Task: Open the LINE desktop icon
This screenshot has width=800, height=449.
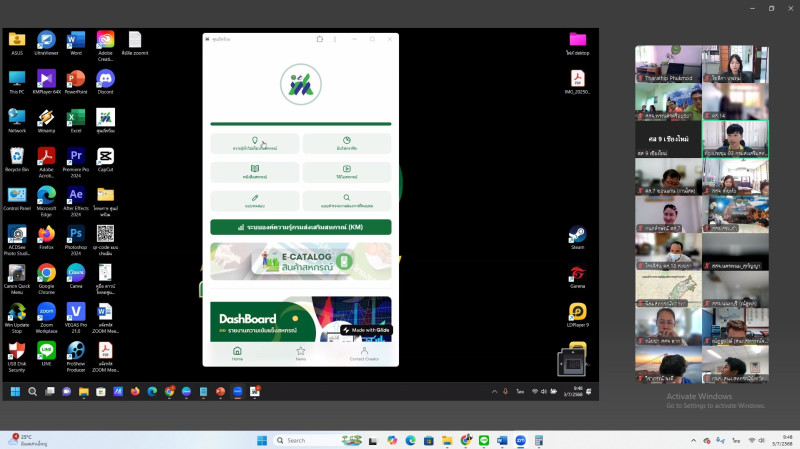Action: (x=46, y=354)
